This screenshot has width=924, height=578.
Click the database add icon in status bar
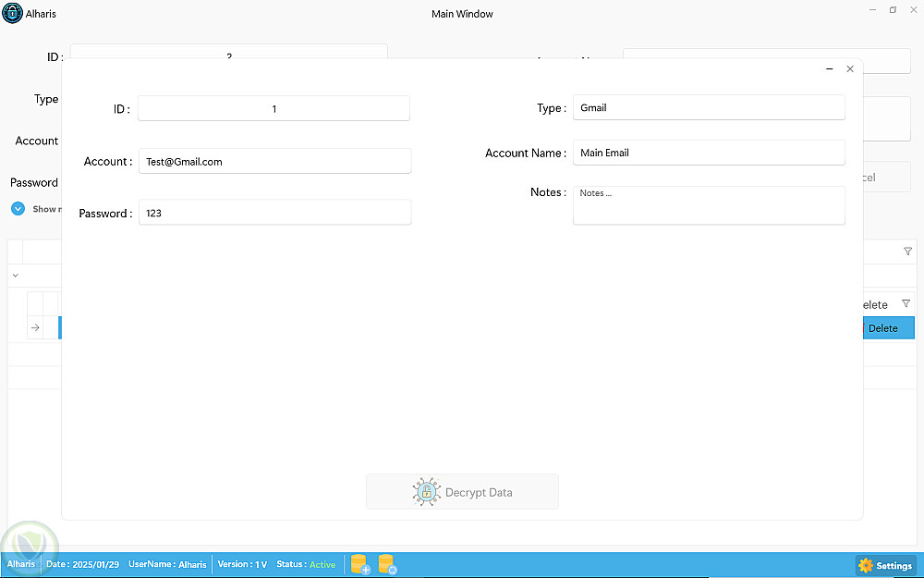coord(360,564)
